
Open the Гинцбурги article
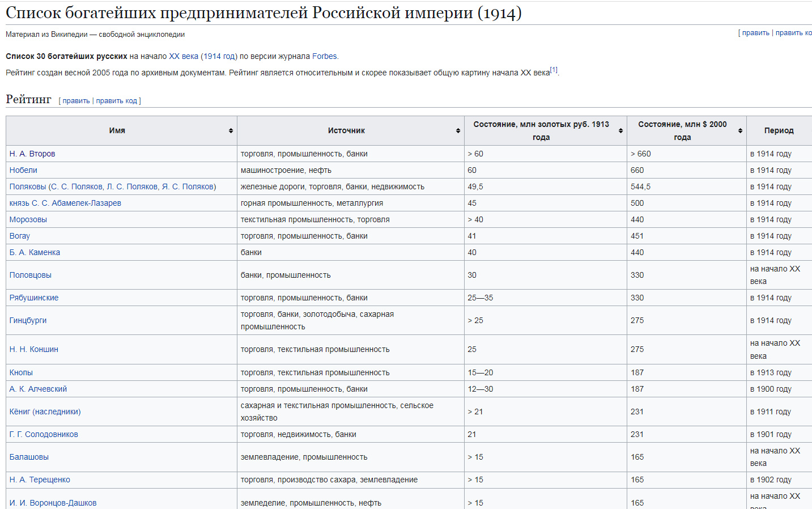tap(28, 320)
